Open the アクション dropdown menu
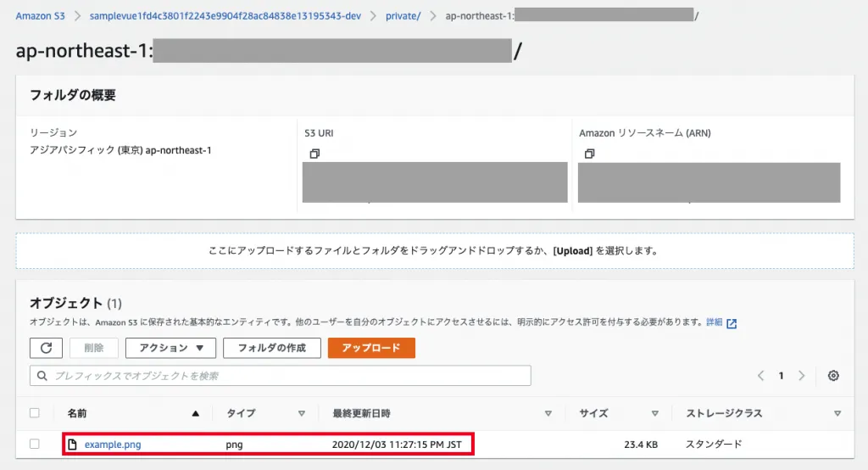Image resolution: width=868 pixels, height=470 pixels. 171,348
